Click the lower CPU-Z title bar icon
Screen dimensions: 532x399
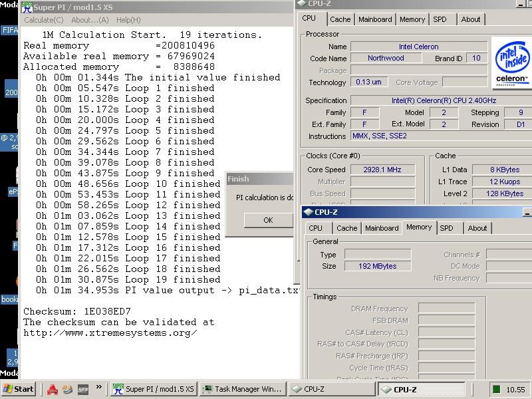308,212
